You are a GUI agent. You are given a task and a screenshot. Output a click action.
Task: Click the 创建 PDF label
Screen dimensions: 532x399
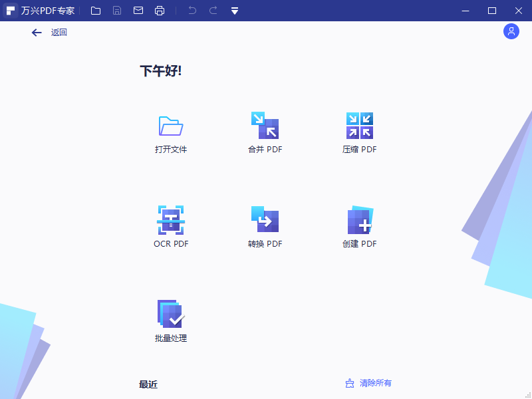359,244
